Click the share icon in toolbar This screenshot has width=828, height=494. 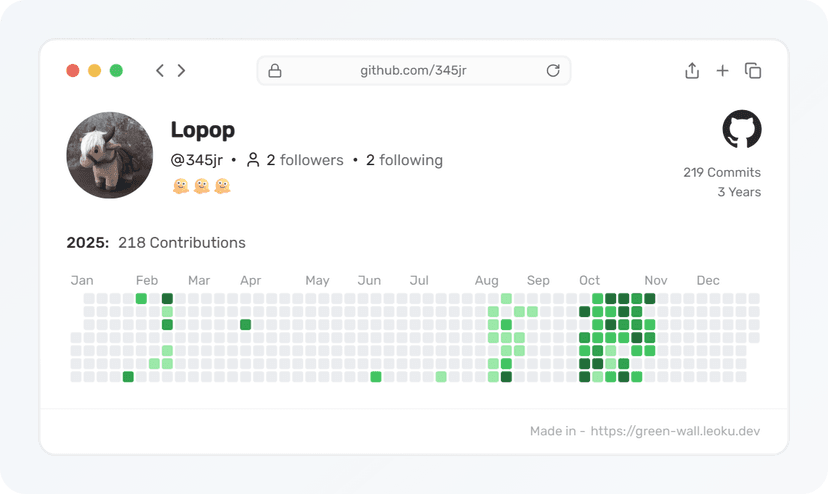tap(691, 71)
